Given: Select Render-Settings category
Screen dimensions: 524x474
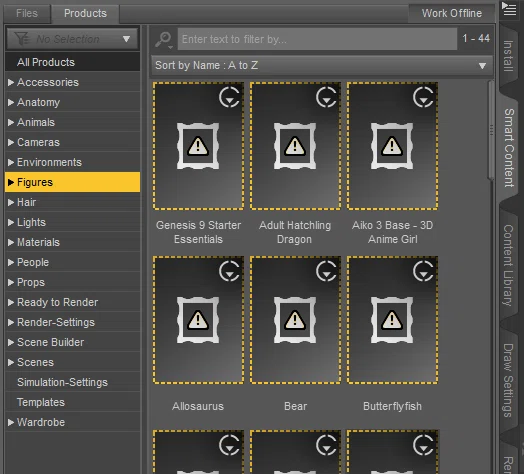Looking at the screenshot, I should 73,323.
